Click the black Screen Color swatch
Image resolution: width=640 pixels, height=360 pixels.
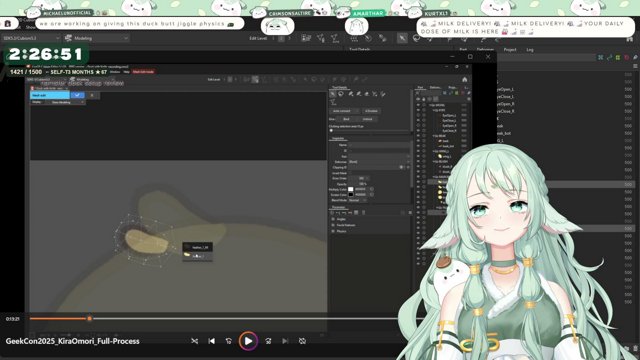pos(351,195)
